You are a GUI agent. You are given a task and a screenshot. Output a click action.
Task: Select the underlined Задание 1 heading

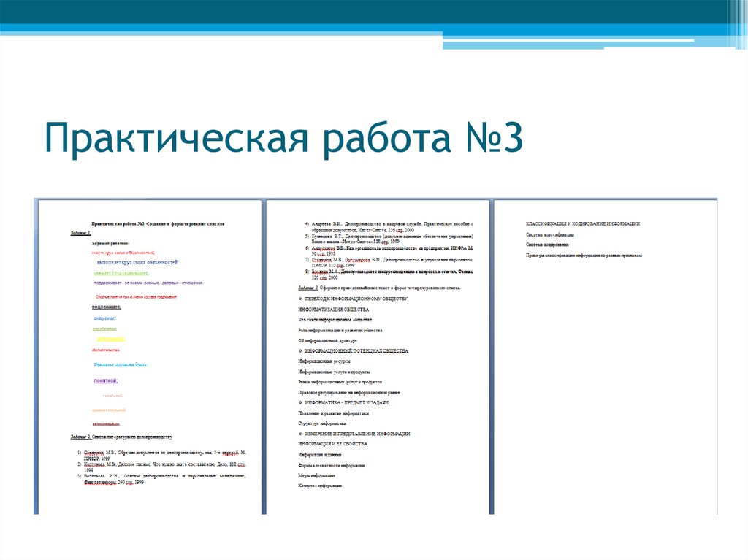click(x=79, y=232)
